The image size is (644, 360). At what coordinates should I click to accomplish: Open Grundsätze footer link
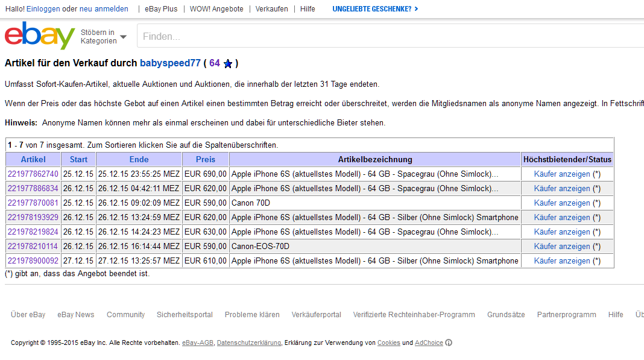pos(506,315)
